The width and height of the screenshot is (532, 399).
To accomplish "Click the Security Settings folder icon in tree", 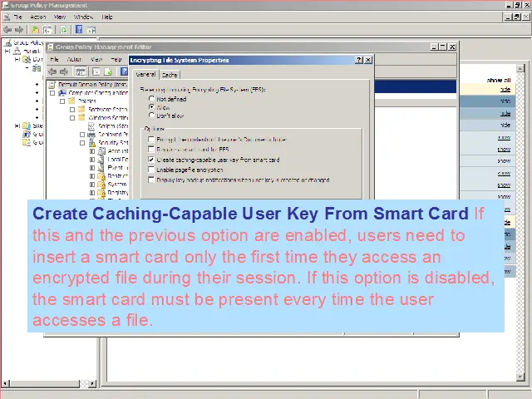I will click(x=101, y=142).
